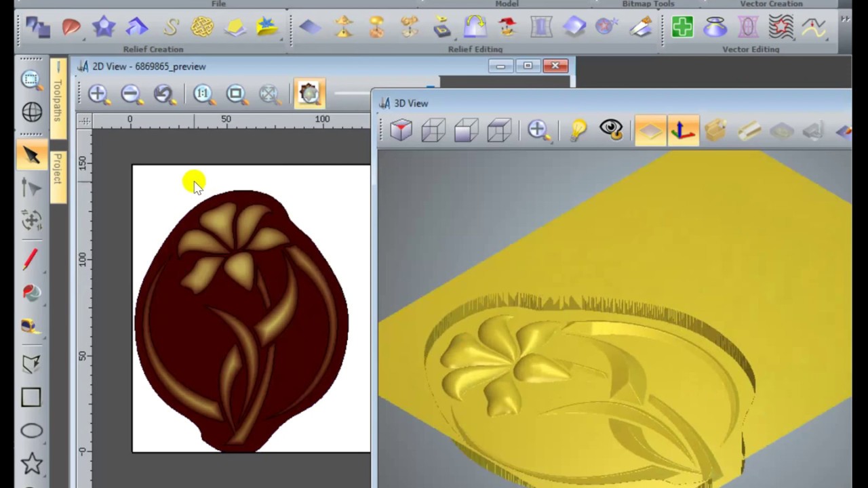Set 2D View zoom to 1:1
This screenshot has height=488, width=868.
(x=203, y=94)
